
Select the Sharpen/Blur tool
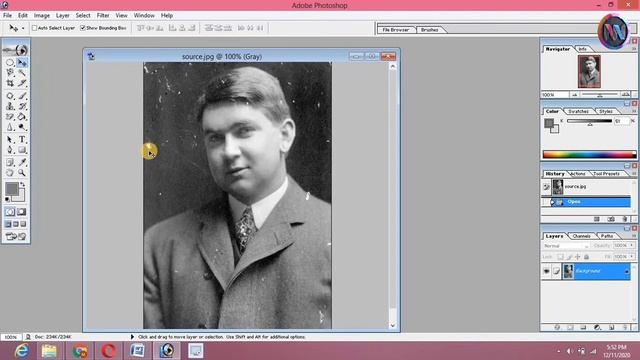tap(10, 127)
